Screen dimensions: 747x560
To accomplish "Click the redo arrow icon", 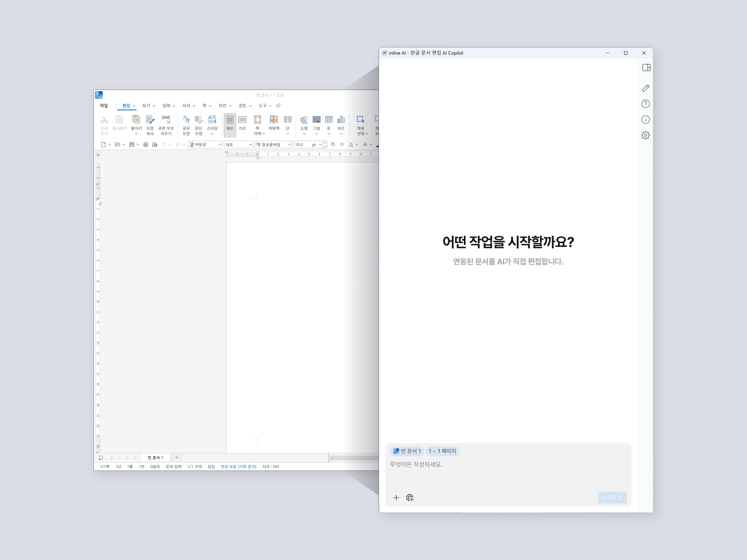I will pos(178,144).
